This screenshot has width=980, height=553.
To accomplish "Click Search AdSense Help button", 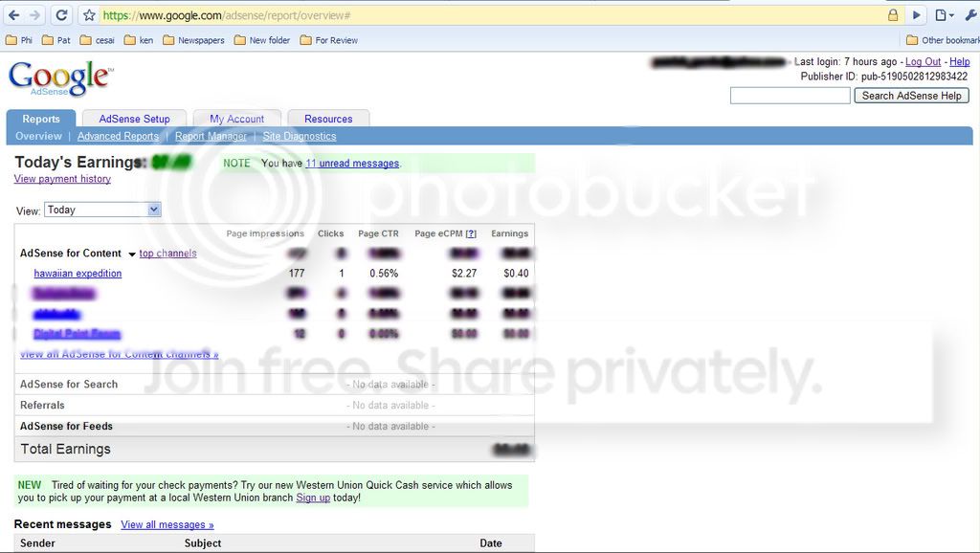I will (x=911, y=96).
